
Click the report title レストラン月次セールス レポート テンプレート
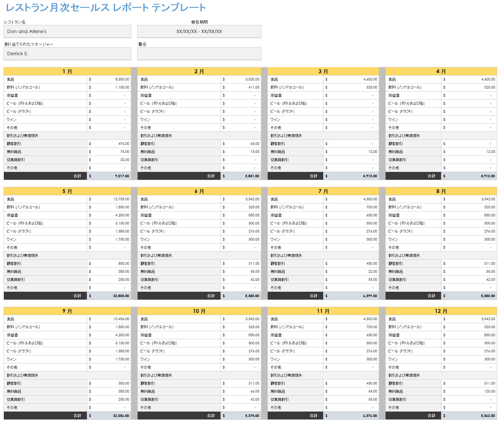click(x=106, y=7)
